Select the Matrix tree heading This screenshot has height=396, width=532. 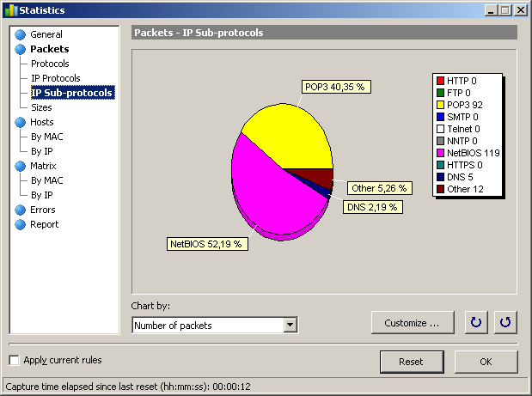click(43, 166)
